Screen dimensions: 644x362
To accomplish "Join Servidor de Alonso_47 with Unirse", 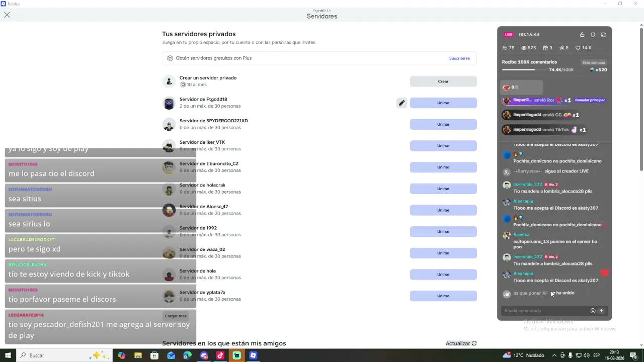I will (x=443, y=210).
